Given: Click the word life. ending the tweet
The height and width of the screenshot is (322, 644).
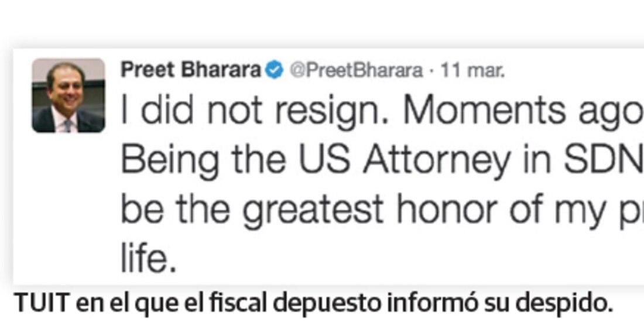Looking at the screenshot, I should [x=148, y=259].
